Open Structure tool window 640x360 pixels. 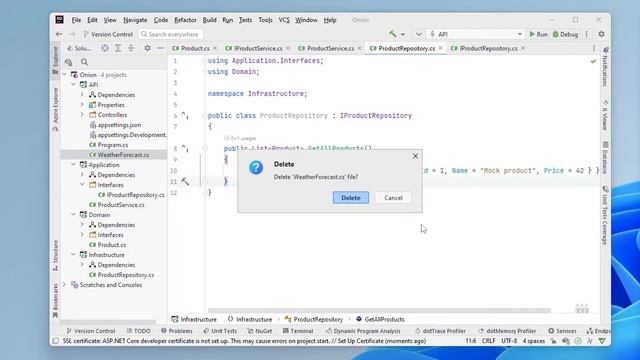[x=55, y=256]
